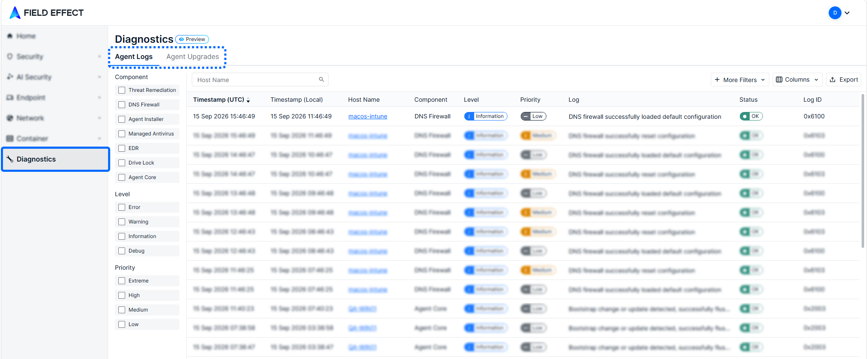
Task: Click the Diagnostics wrench icon in sidebar
Action: (10, 159)
